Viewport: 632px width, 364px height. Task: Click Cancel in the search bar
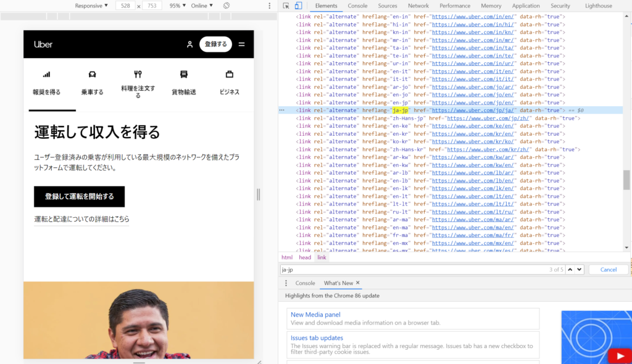(608, 270)
